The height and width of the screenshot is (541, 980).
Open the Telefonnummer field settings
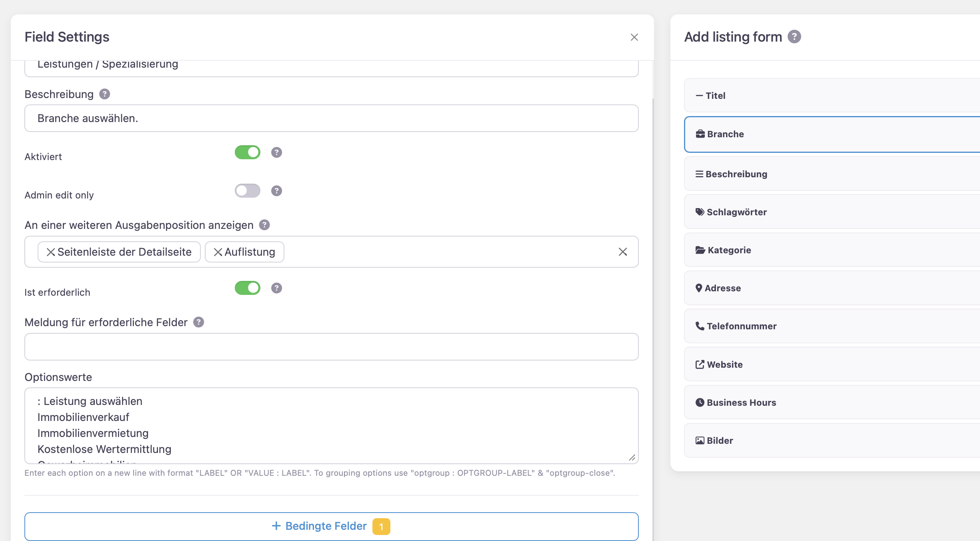[741, 326]
